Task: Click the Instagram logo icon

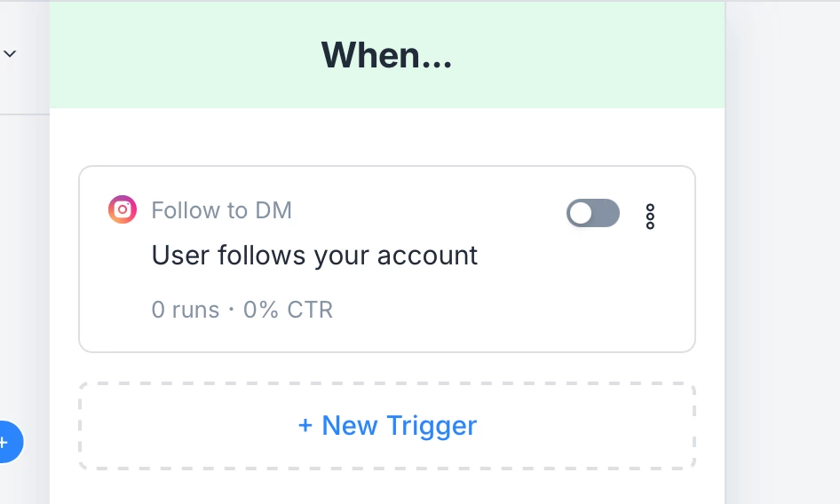Action: coord(123,209)
